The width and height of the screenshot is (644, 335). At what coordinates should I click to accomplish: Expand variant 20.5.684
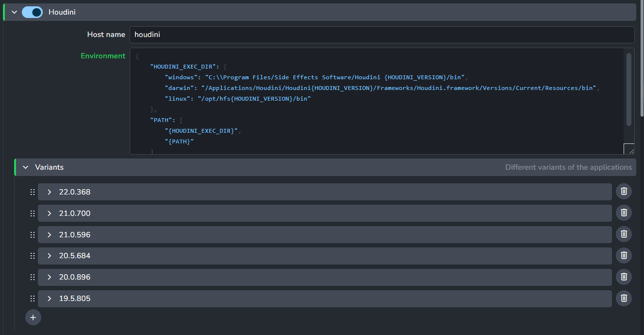[x=49, y=256]
